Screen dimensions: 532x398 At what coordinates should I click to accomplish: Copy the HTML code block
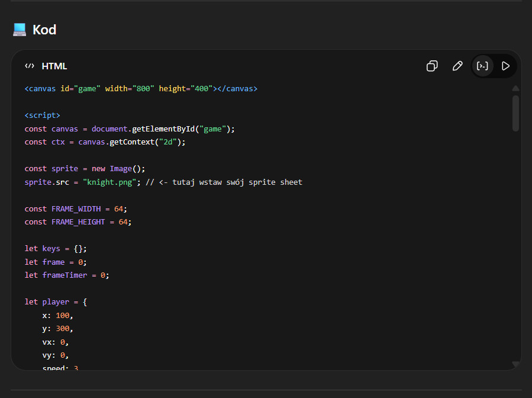click(432, 66)
